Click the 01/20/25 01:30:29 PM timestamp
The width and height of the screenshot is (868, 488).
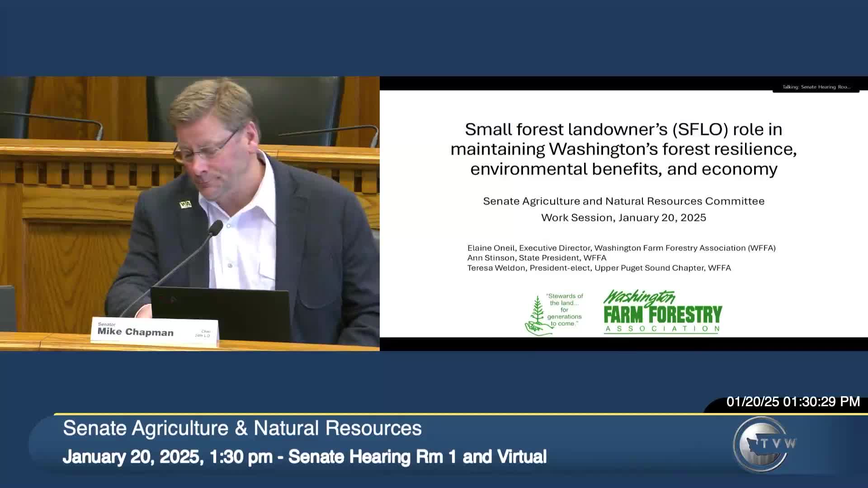pos(793,402)
